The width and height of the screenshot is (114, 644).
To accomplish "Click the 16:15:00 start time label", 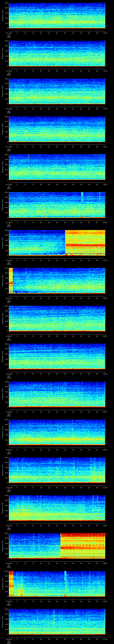I will (x=9, y=71).
